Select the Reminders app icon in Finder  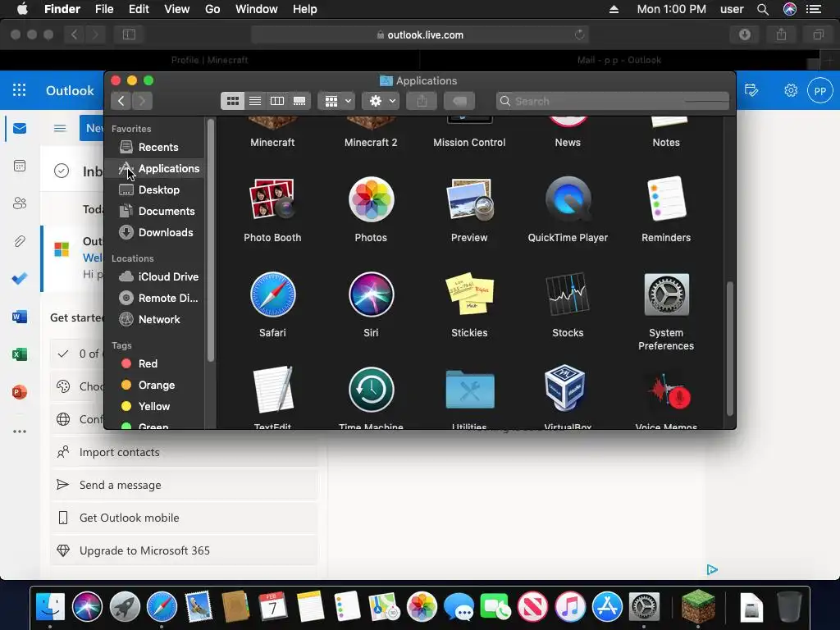tap(666, 199)
